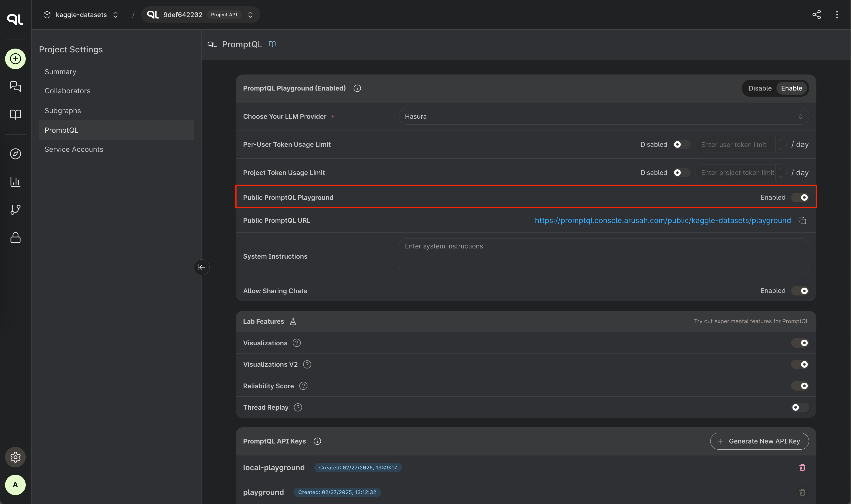Click the Lab Features flask icon
The width and height of the screenshot is (851, 504).
[293, 321]
